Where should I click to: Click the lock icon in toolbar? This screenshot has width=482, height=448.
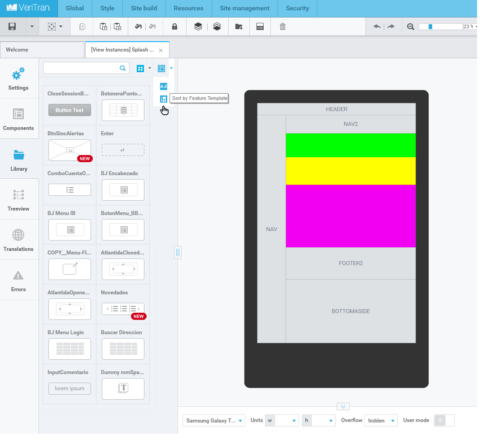[x=174, y=26]
